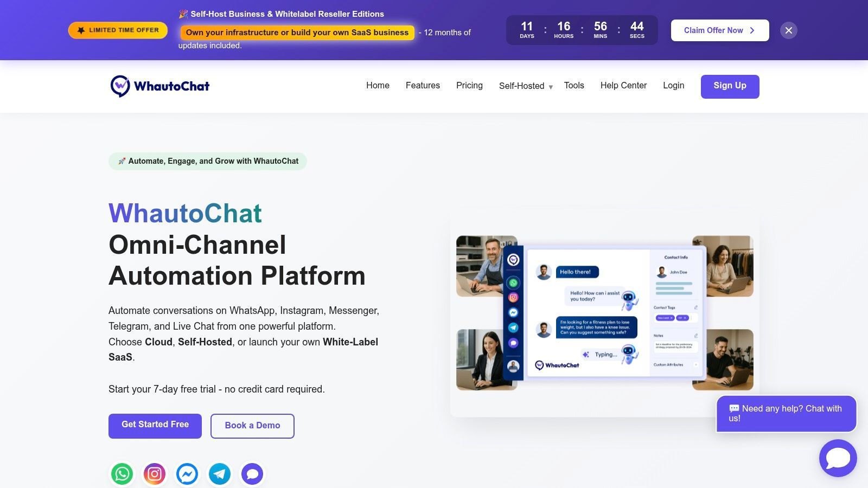
Task: Click the countdown DAYS value
Action: [x=527, y=27]
